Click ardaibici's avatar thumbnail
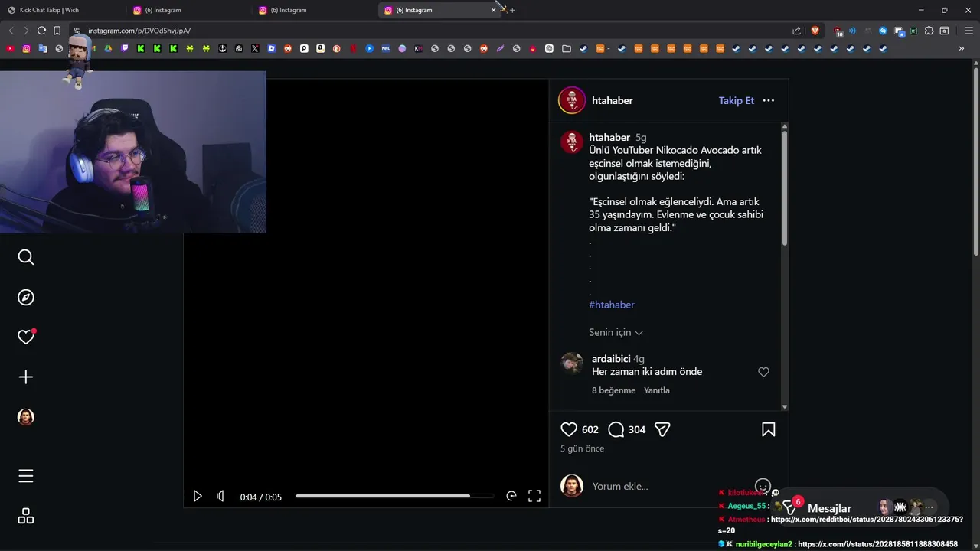Screen dimensions: 980x551 (x=572, y=363)
